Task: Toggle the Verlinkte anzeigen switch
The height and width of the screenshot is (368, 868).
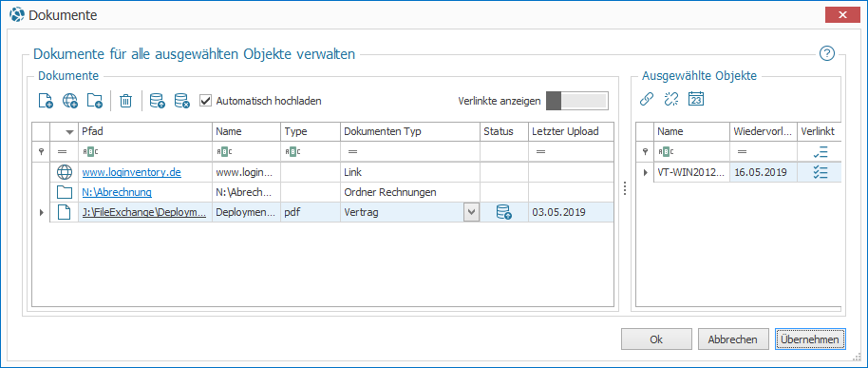Action: click(576, 101)
